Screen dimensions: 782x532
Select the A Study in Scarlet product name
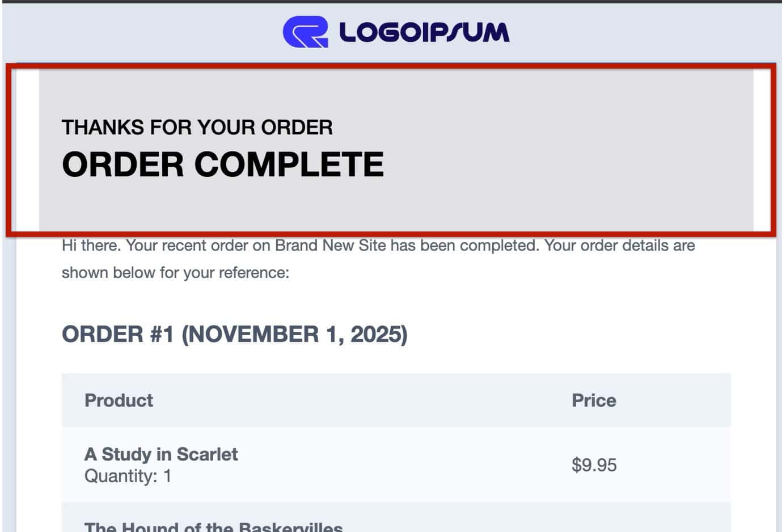coord(161,454)
